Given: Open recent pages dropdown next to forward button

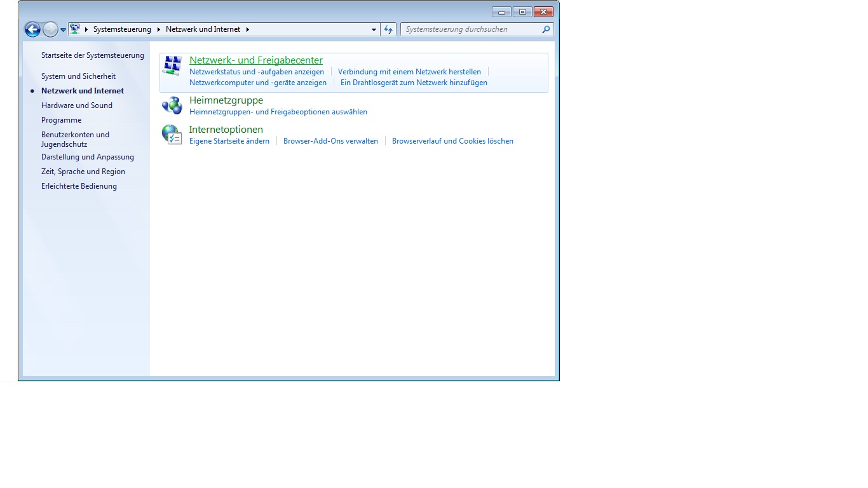Looking at the screenshot, I should [63, 30].
